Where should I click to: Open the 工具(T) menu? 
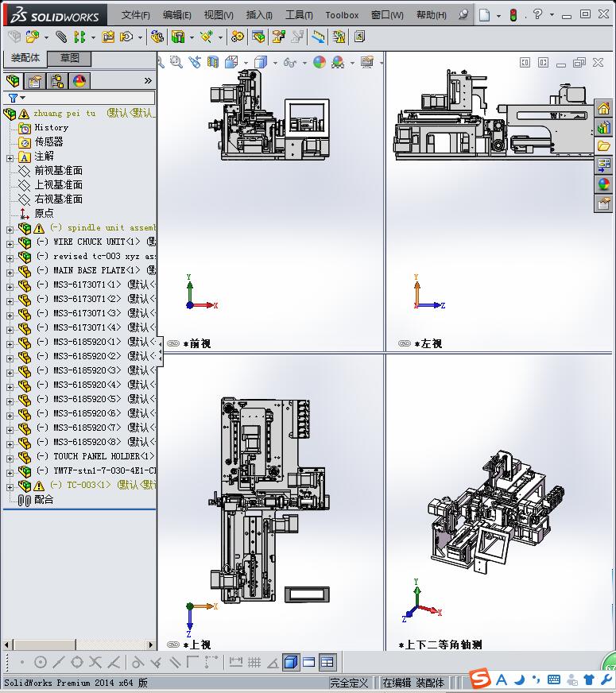point(299,15)
